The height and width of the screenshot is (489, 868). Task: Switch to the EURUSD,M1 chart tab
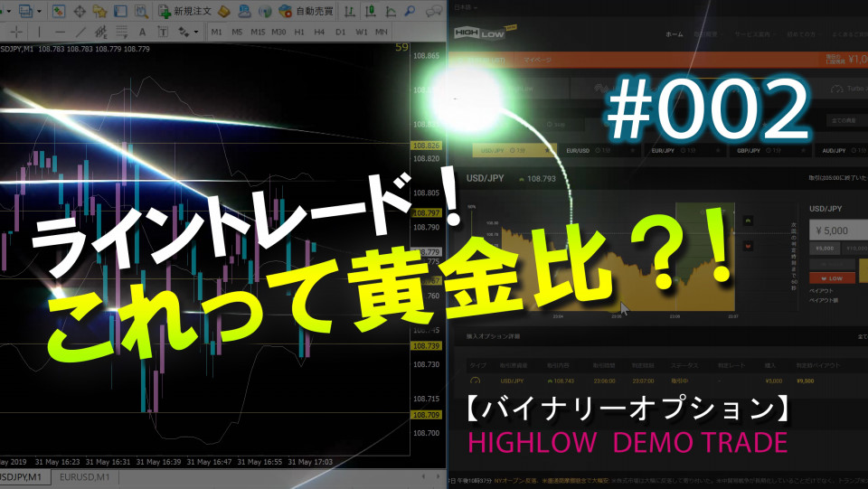(85, 477)
